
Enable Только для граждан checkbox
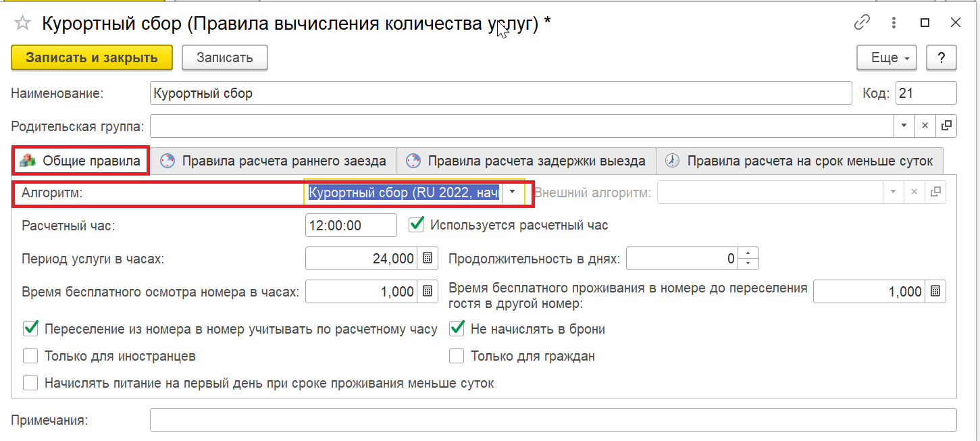(457, 356)
